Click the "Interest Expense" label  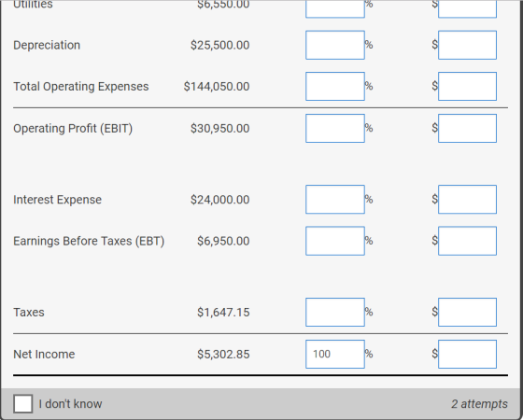[57, 200]
